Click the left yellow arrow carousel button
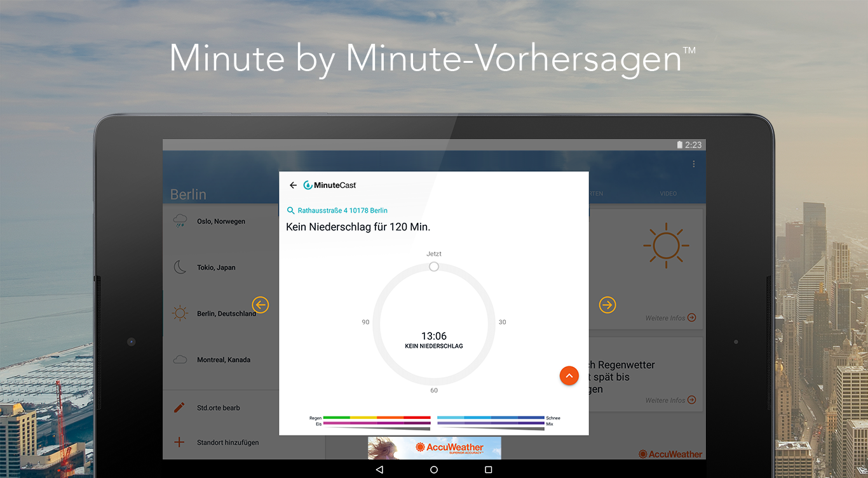The image size is (868, 478). click(x=261, y=305)
